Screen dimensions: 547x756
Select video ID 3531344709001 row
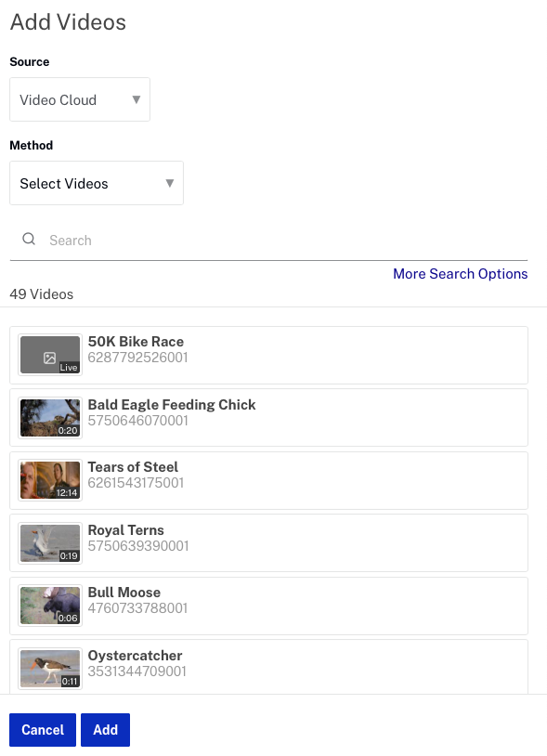[x=269, y=667]
